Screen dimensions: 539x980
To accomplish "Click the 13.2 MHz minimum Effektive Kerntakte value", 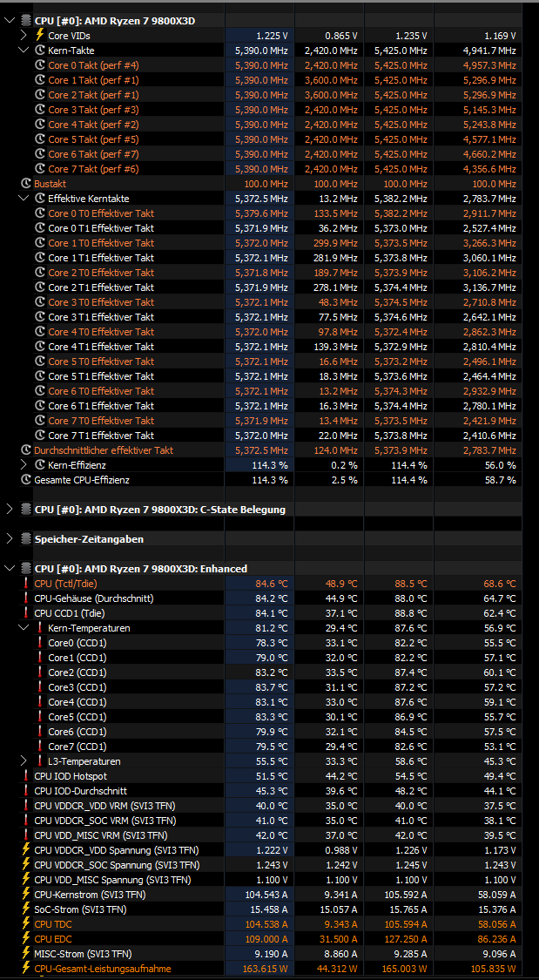I will click(x=338, y=198).
